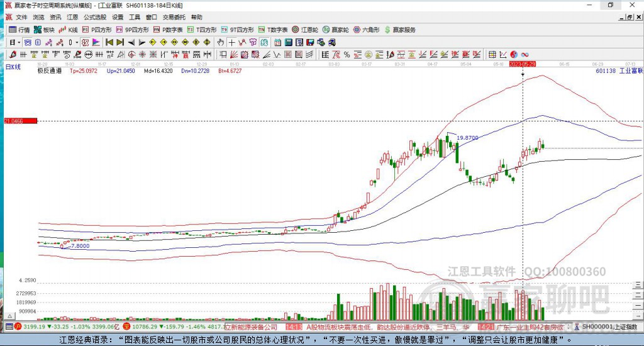Viewport: 644px width, 346px height.
Task: Click the percent sign tool icon
Action: tap(347, 54)
